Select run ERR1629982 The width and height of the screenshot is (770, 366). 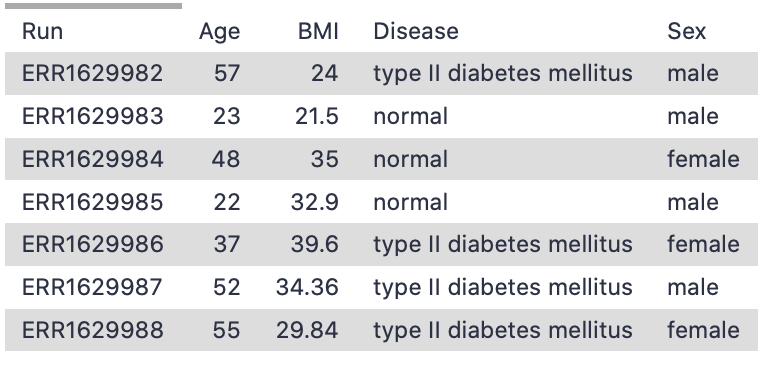92,74
